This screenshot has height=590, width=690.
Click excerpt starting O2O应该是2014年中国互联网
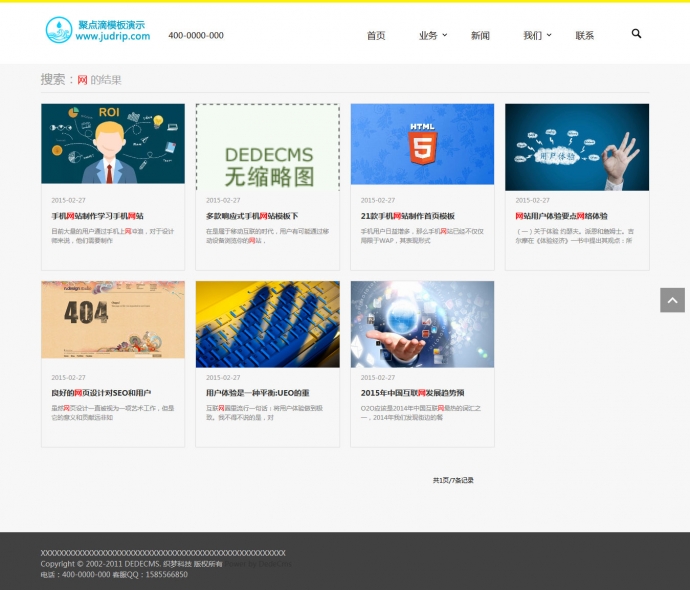click(x=421, y=413)
